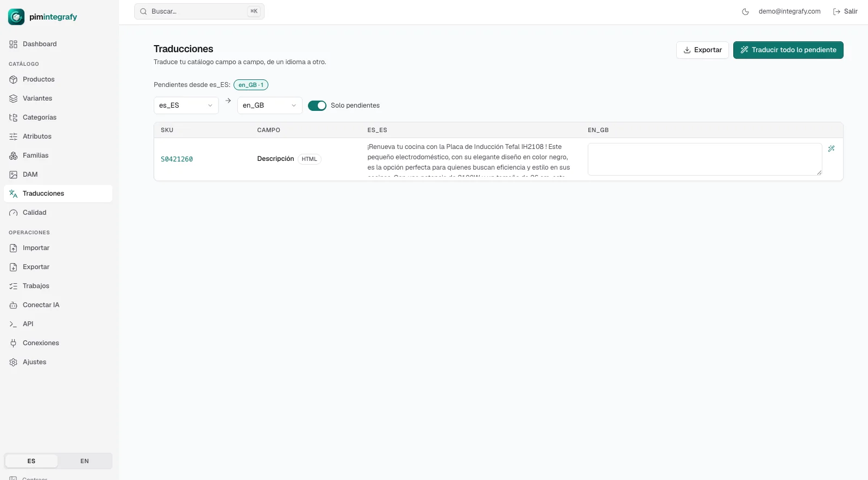Click the Salir logout icon
Screen dimensions: 868x480
836,11
